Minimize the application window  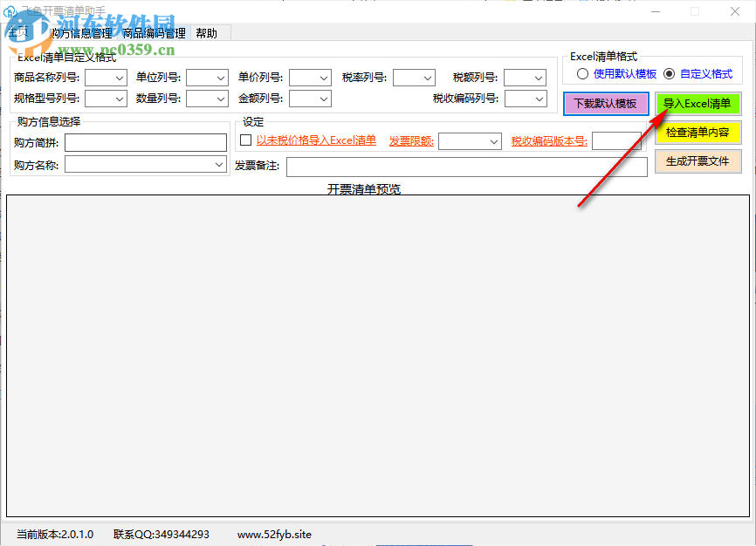pos(656,11)
